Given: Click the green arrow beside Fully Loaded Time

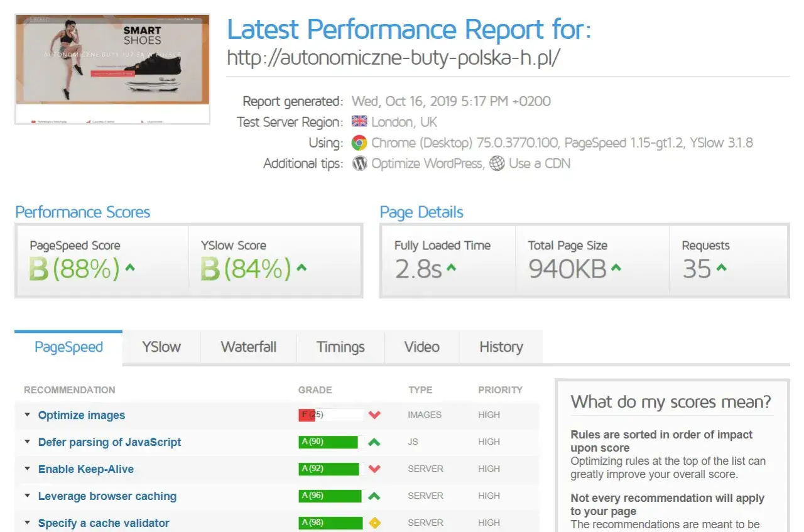Looking at the screenshot, I should click(451, 268).
